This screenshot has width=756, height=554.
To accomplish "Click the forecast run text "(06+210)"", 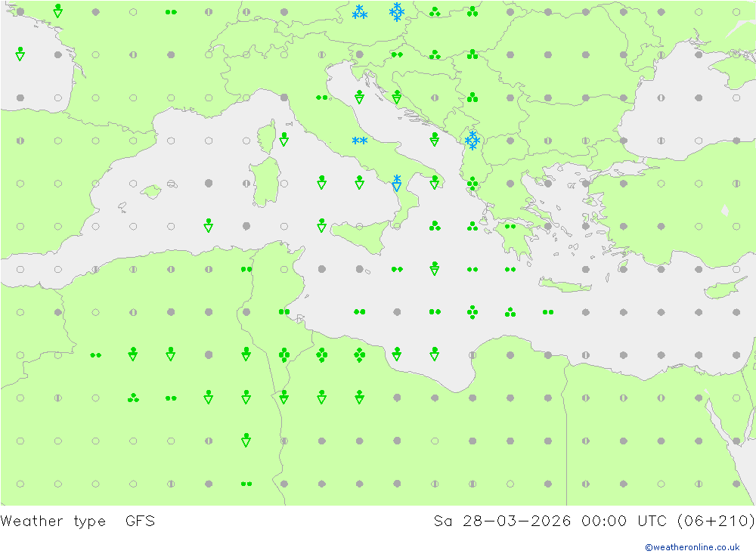I will tap(716, 522).
